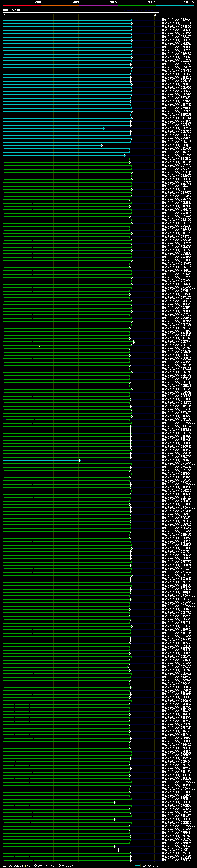Screen dimensions: 197x868
Task: Open hit UniRef100_B6E504
Action: [x=177, y=342]
